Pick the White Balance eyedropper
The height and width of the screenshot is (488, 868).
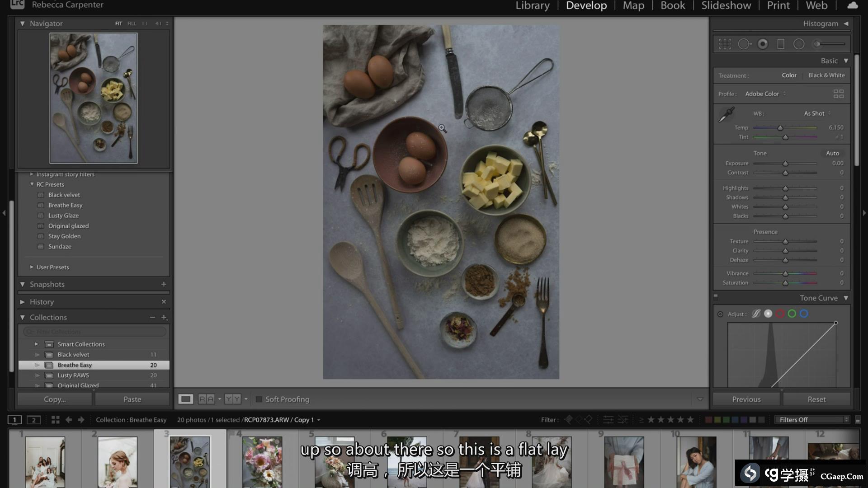(726, 114)
